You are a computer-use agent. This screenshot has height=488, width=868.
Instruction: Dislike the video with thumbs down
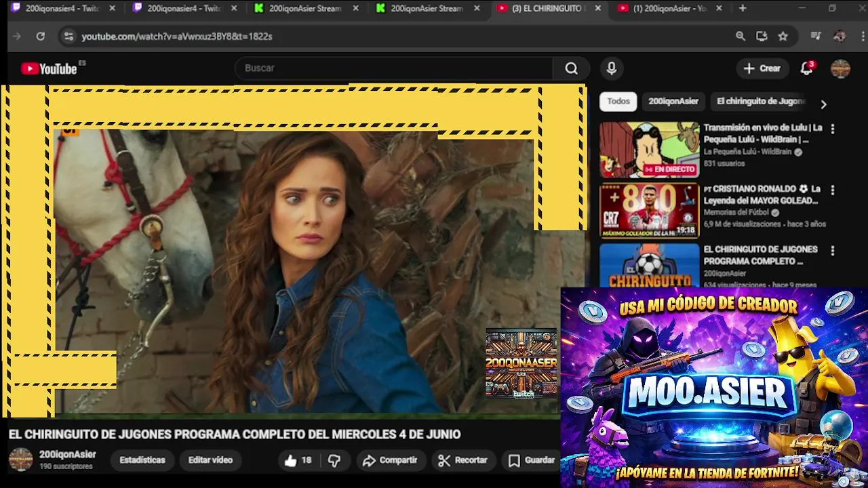334,460
